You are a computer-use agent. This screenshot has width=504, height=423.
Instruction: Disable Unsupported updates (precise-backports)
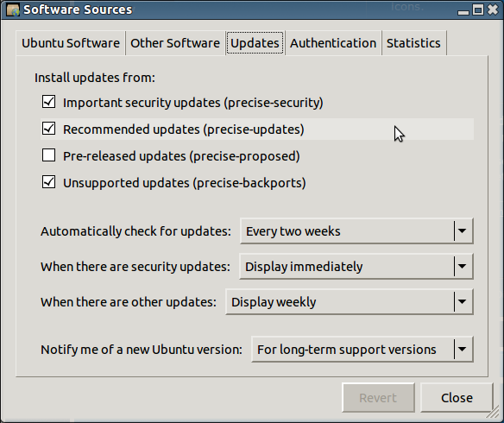click(x=48, y=182)
